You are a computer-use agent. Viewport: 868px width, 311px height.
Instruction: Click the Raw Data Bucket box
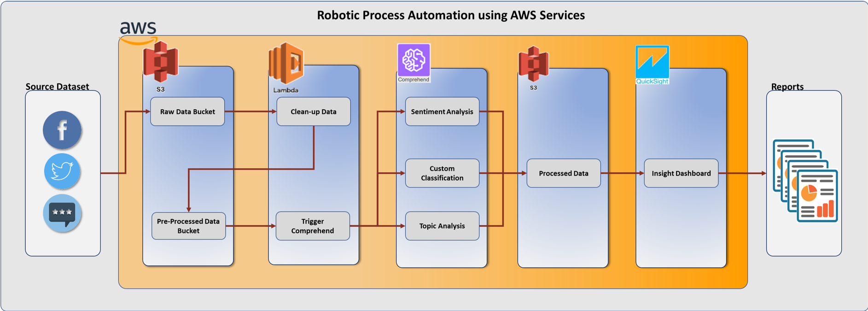coord(187,111)
